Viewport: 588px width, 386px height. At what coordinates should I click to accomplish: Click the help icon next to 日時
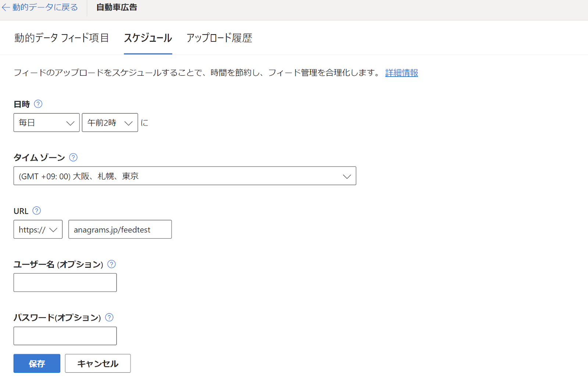point(38,104)
